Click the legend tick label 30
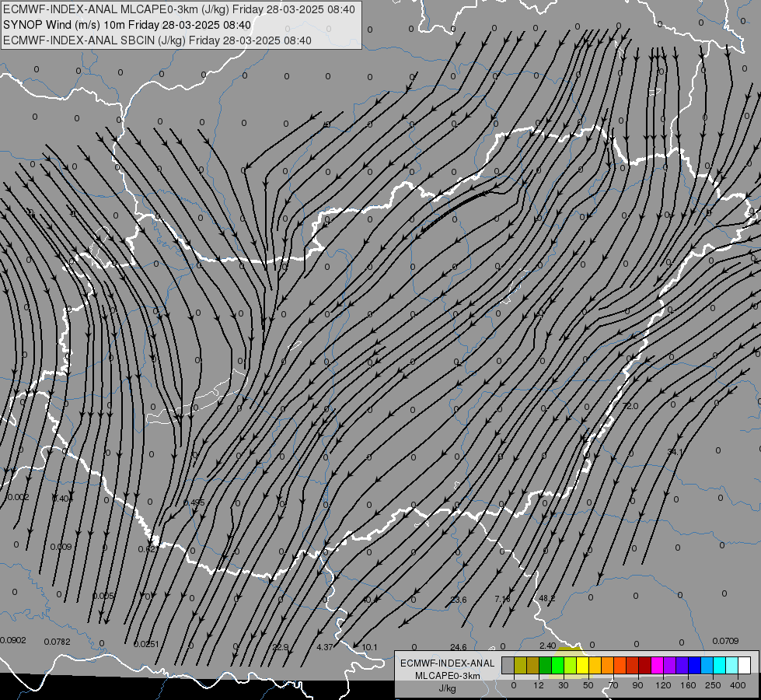 coord(563,685)
